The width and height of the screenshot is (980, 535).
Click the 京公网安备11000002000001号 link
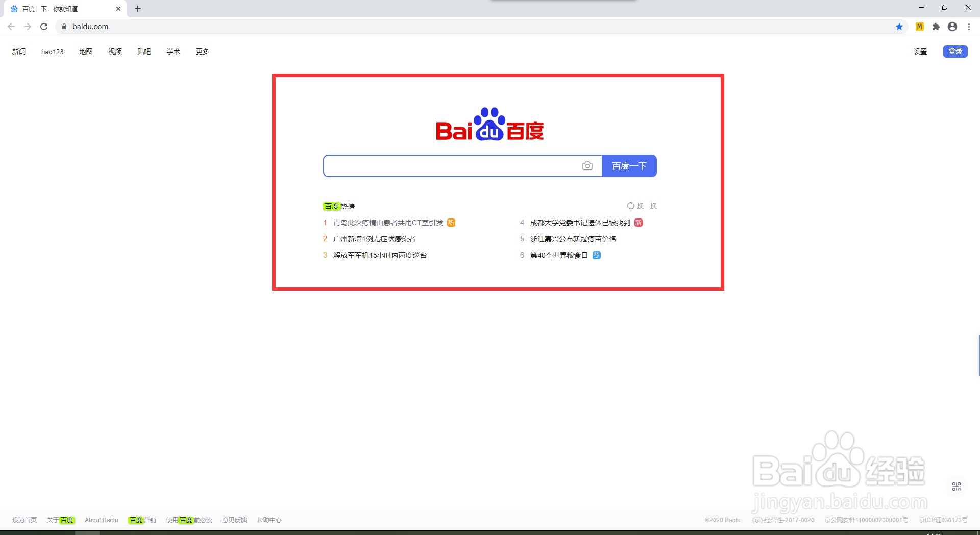[866, 520]
